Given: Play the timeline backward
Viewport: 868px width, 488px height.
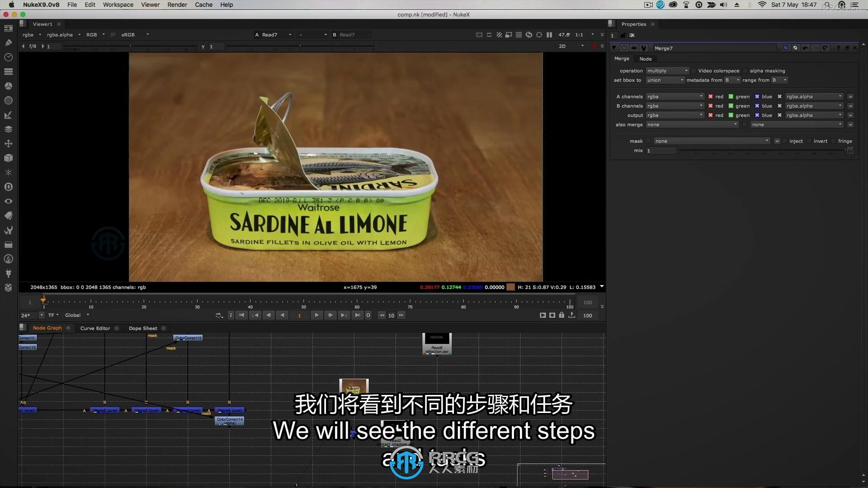Looking at the screenshot, I should [x=283, y=315].
